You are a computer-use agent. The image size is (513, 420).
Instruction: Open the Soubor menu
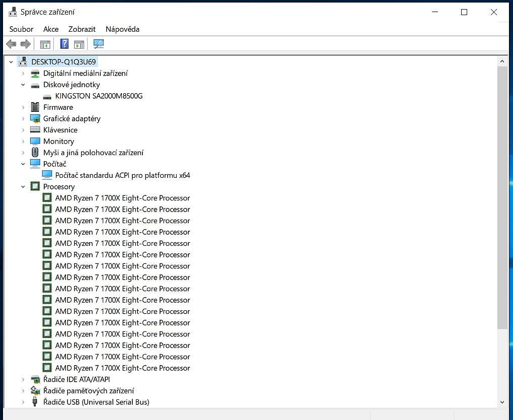pos(21,29)
